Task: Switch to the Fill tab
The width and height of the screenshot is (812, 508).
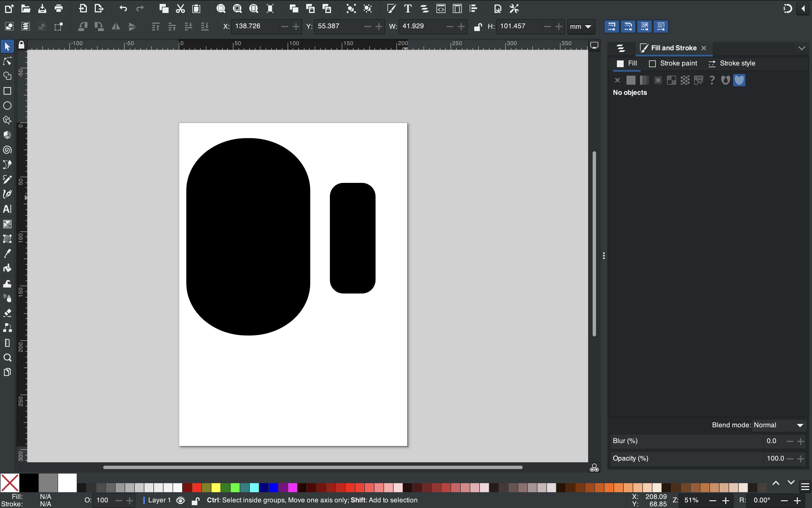Action: click(x=627, y=63)
